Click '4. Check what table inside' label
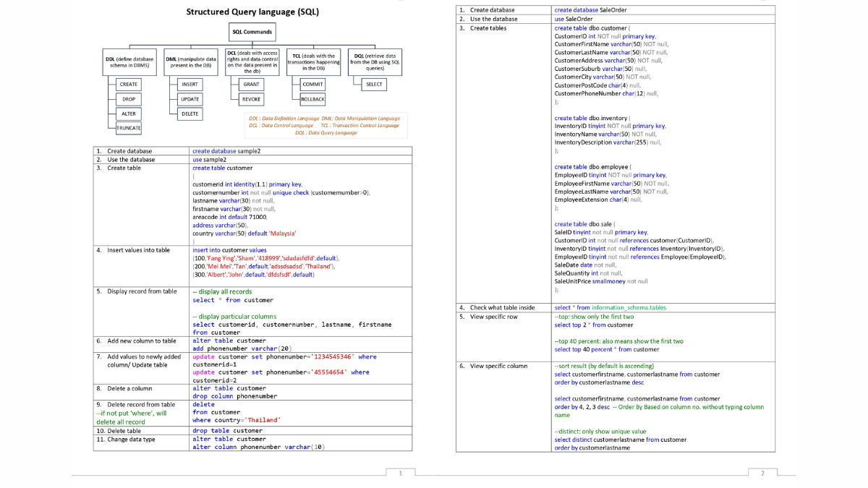The height and width of the screenshot is (488, 868). click(497, 308)
